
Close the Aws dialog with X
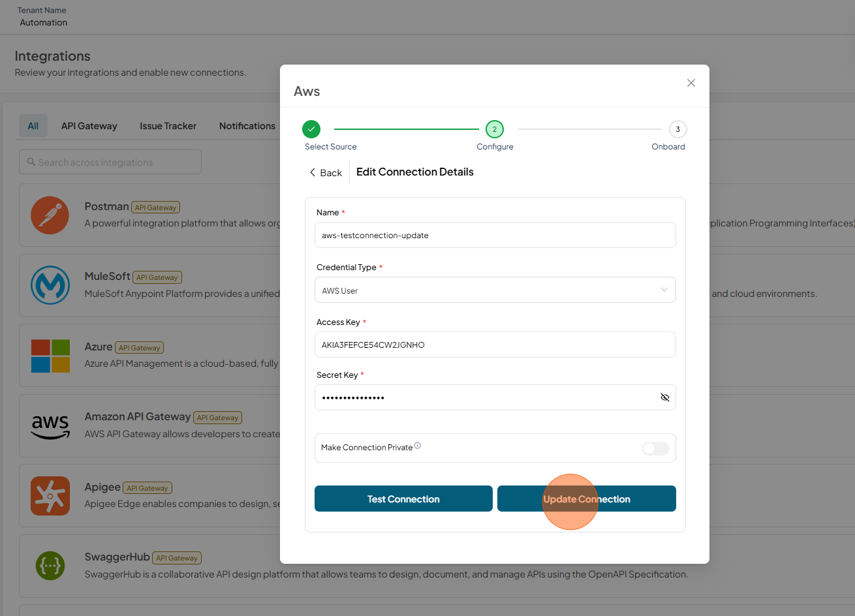click(691, 83)
